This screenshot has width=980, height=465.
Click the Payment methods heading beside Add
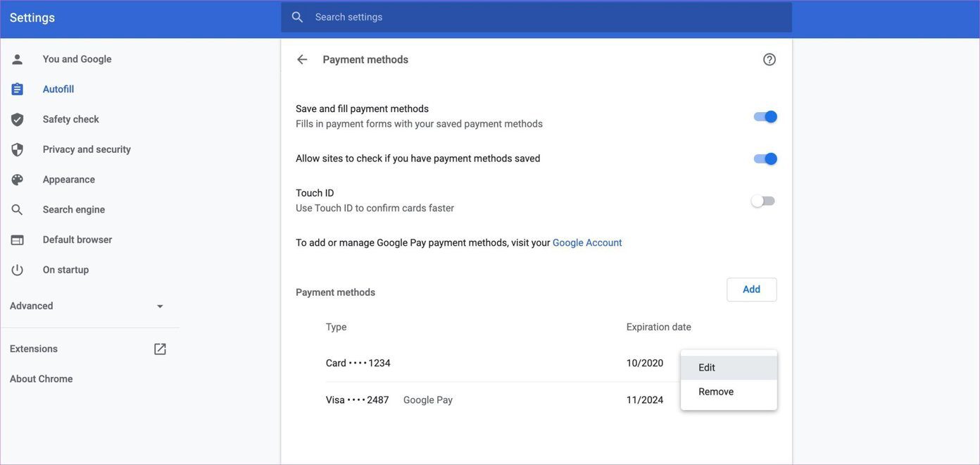click(335, 292)
